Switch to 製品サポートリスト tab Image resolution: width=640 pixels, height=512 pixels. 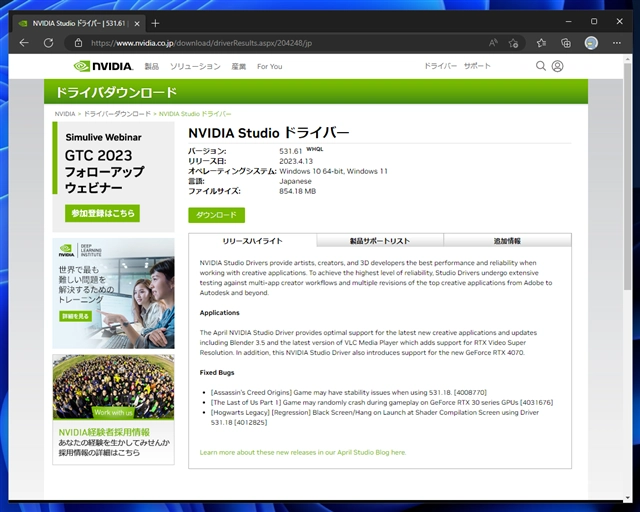pos(380,241)
